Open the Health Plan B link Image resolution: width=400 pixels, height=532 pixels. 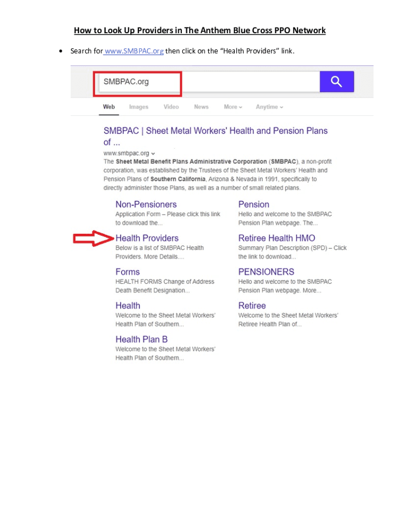(x=141, y=339)
